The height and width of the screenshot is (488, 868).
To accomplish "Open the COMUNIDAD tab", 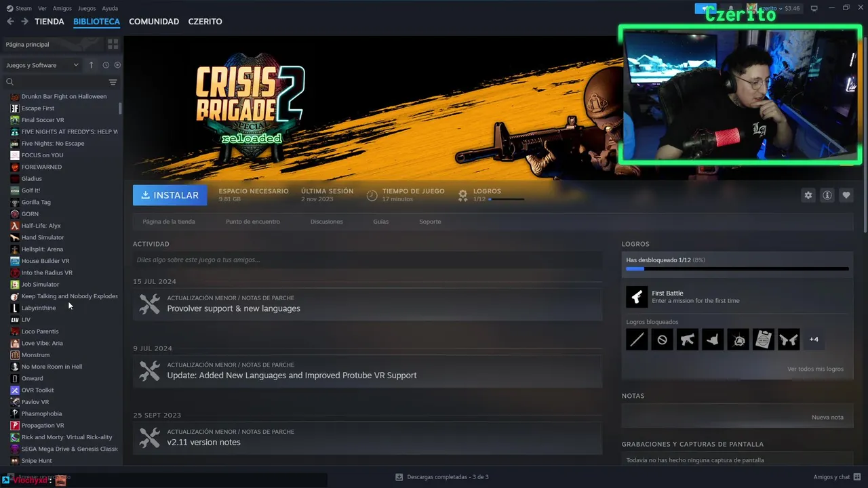I will click(154, 22).
